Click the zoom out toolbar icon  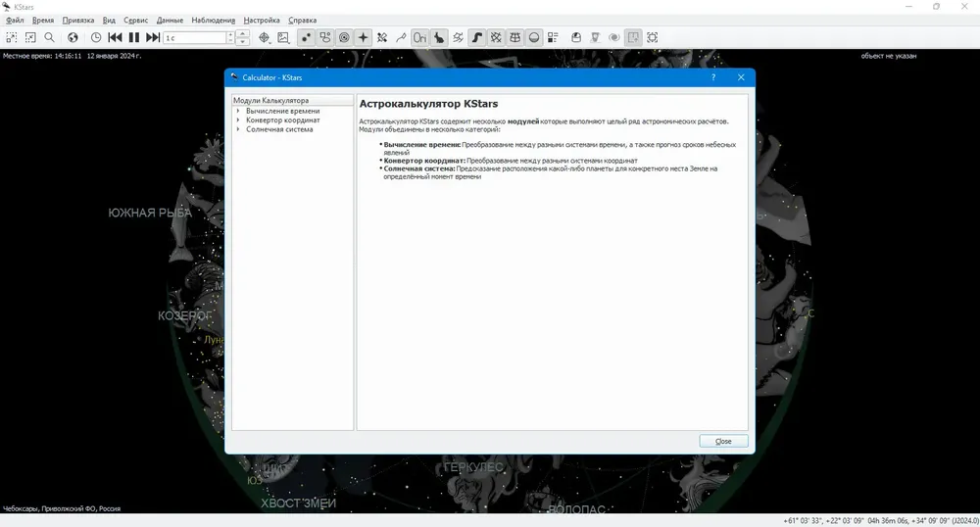[30, 37]
